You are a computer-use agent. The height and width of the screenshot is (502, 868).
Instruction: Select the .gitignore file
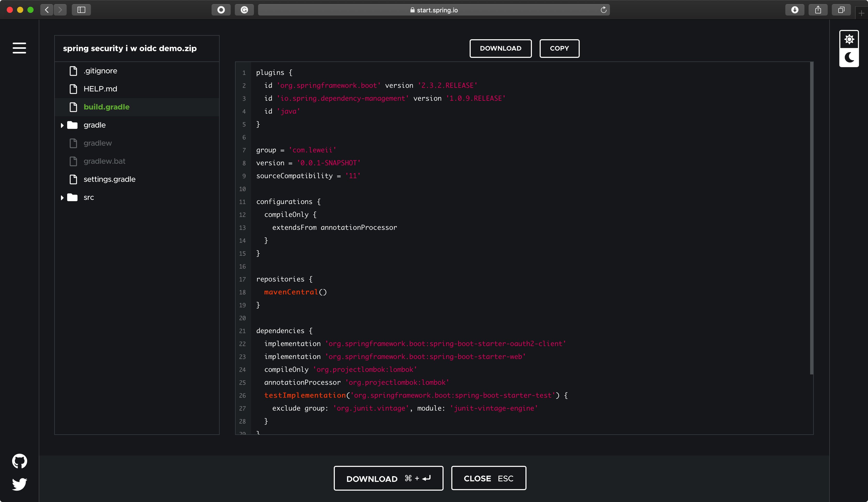(x=137, y=71)
